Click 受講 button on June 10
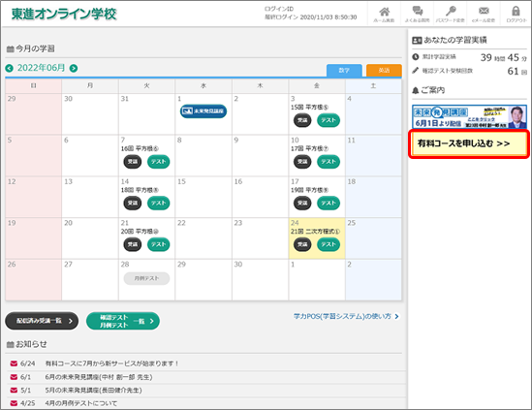 point(302,162)
